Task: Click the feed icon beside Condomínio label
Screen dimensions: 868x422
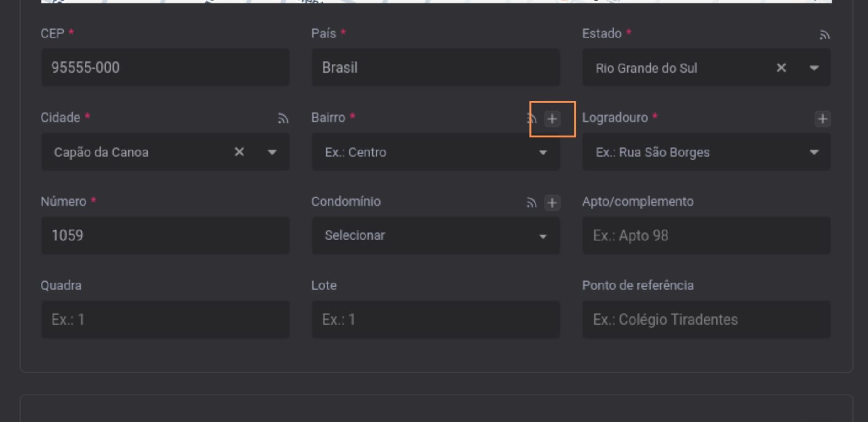Action: point(531,203)
